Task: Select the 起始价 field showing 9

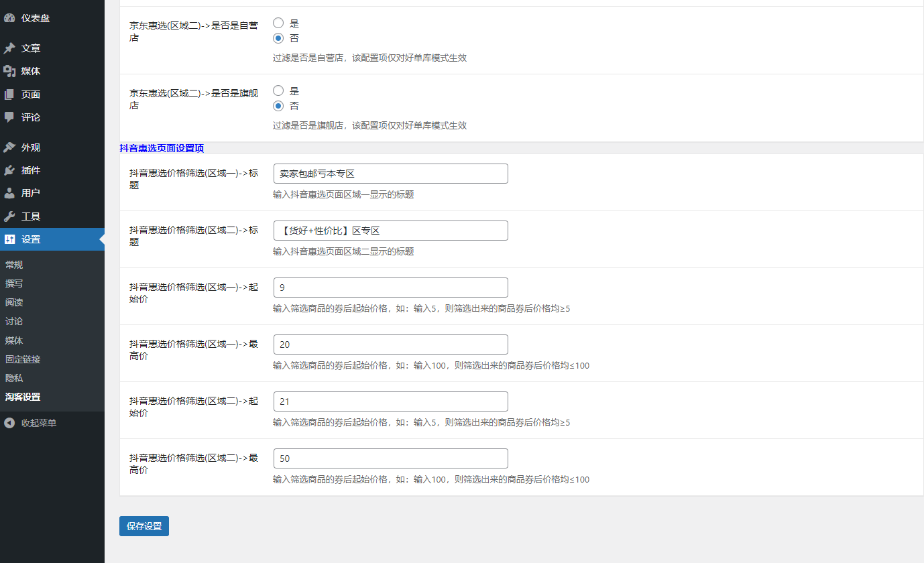Action: tap(390, 287)
